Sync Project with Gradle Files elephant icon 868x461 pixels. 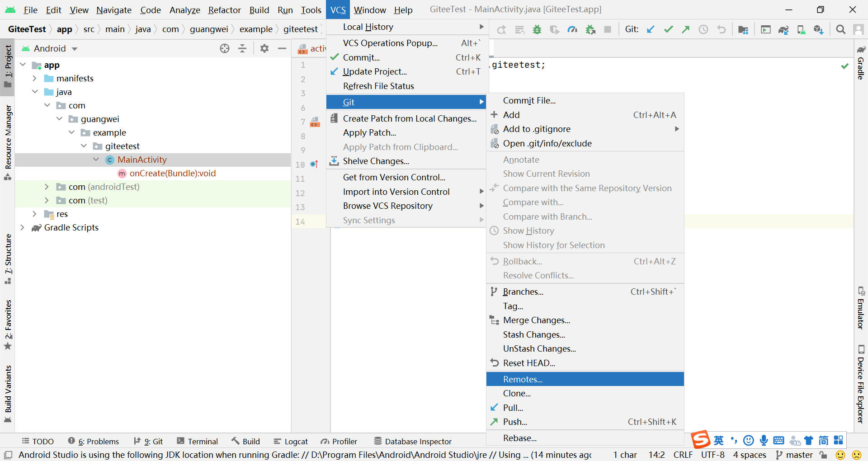pyautogui.click(x=783, y=29)
